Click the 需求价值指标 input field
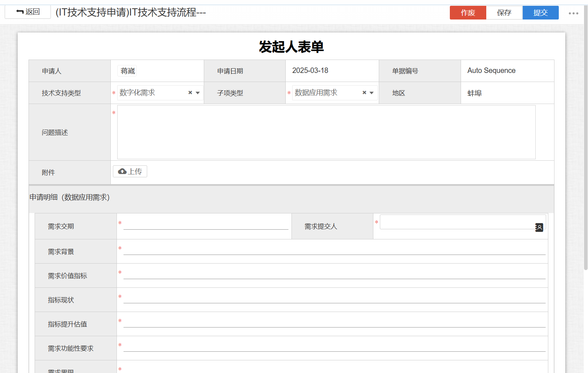 (334, 274)
